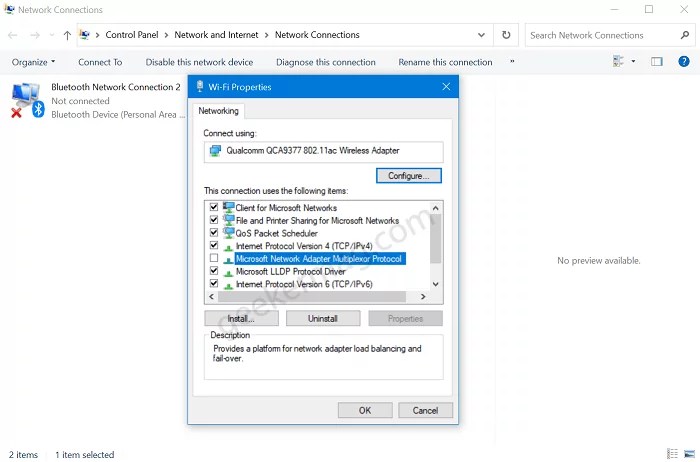The height and width of the screenshot is (462, 700).
Task: Select the Networking tab
Action: pos(218,111)
